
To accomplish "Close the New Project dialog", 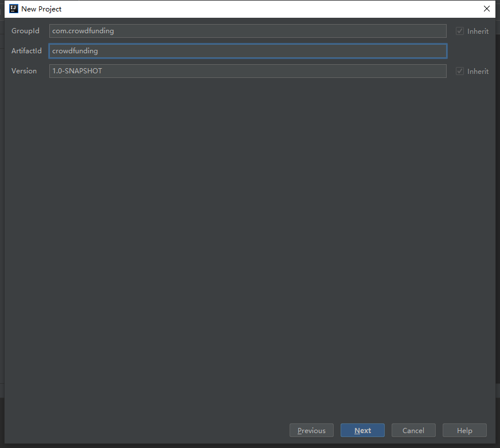I will click(x=487, y=9).
